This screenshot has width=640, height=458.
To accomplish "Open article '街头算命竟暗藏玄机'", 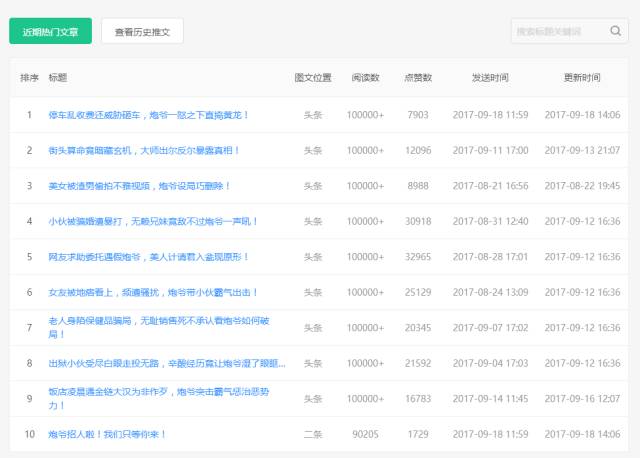I will [x=144, y=151].
